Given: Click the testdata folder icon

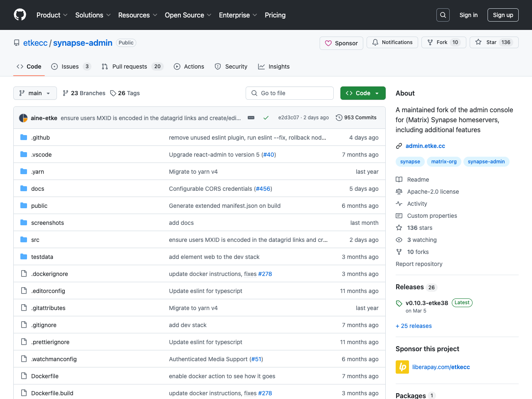Looking at the screenshot, I should [x=24, y=256].
